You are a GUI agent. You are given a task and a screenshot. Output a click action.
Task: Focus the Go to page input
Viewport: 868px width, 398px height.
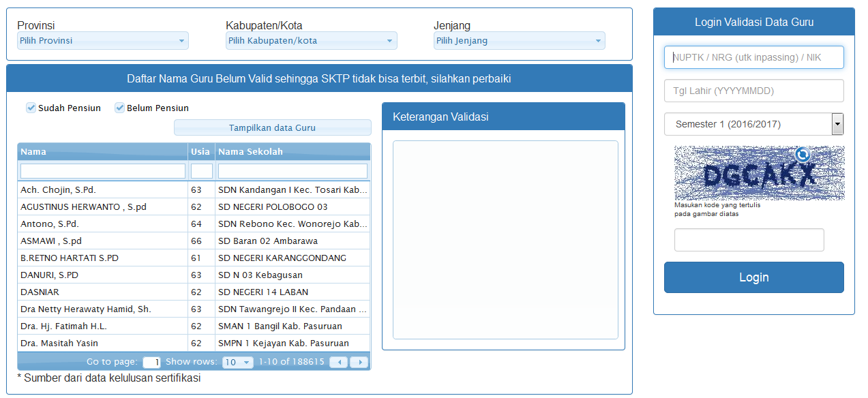(x=151, y=362)
